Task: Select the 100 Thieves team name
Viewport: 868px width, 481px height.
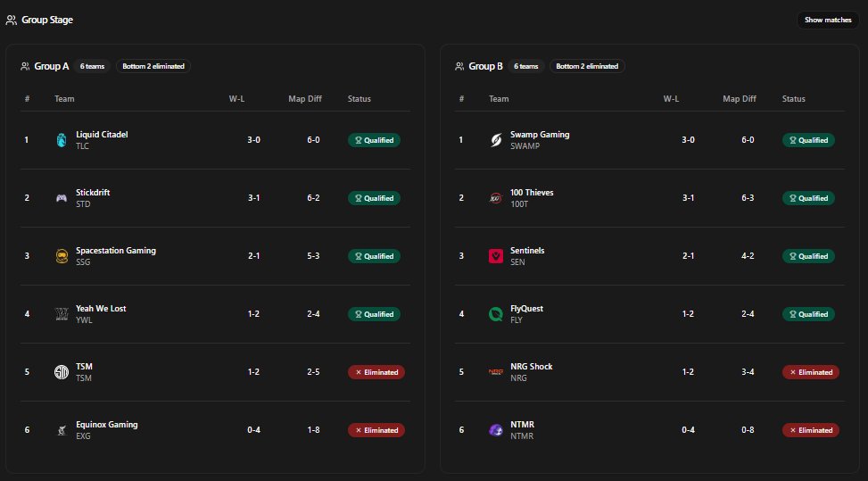Action: coord(532,193)
